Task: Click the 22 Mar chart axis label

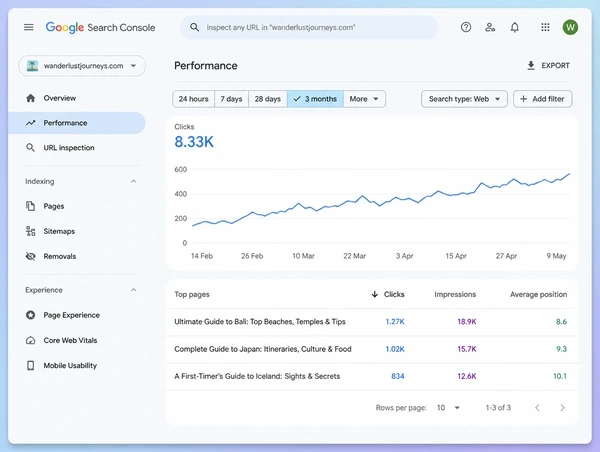Action: [x=354, y=256]
